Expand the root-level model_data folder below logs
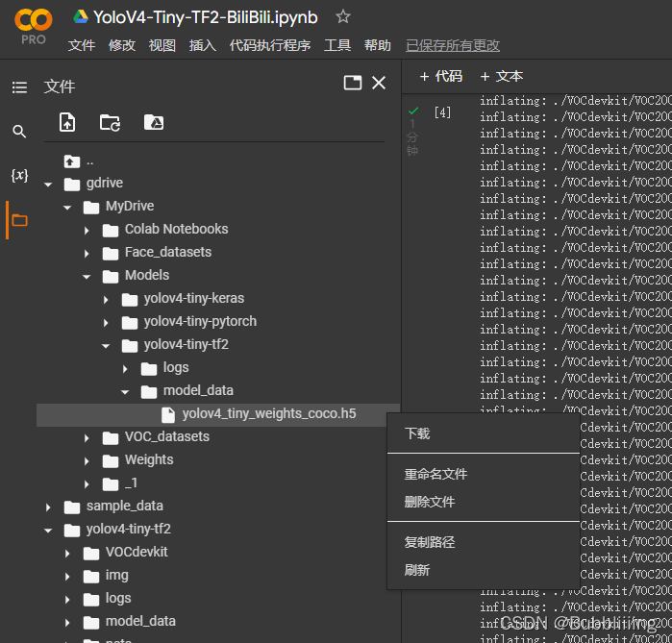672x643 pixels. click(67, 623)
